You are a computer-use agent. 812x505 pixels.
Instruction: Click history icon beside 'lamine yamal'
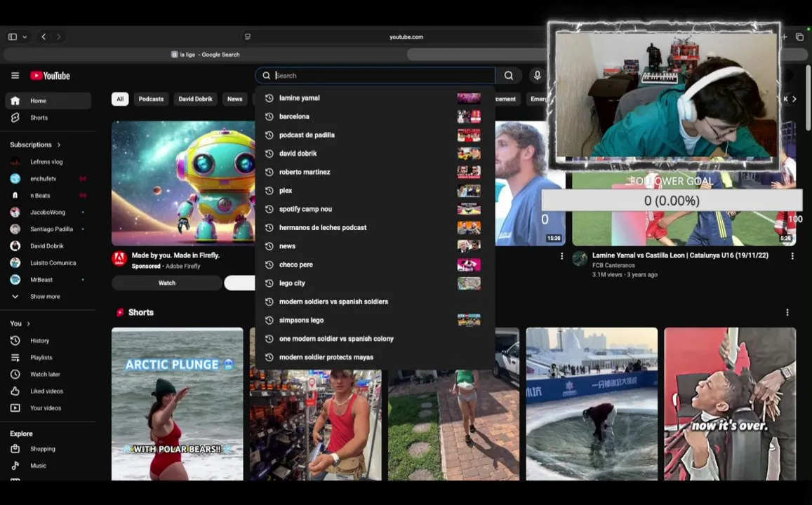(x=269, y=97)
